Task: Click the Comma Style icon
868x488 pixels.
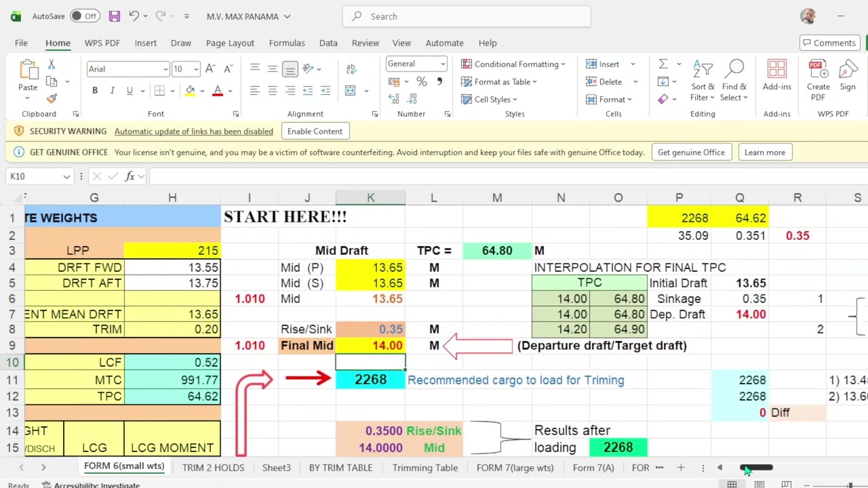Action: pos(439,81)
